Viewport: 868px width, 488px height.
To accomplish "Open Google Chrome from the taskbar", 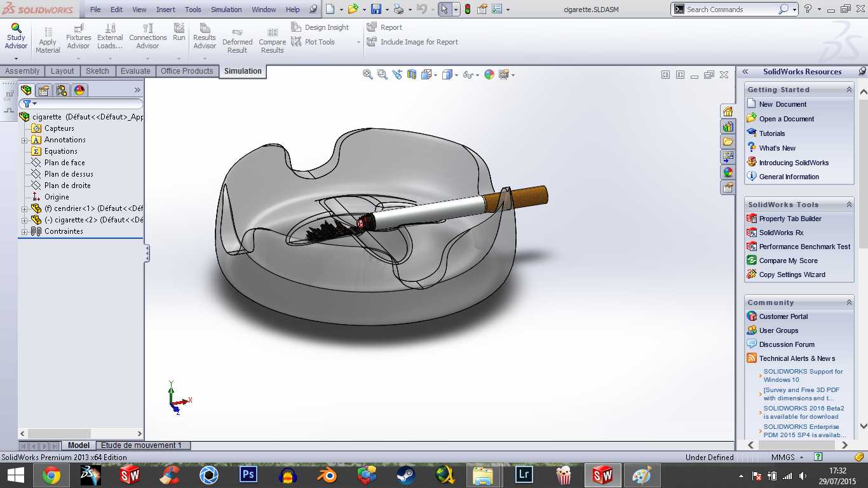I will pyautogui.click(x=51, y=475).
